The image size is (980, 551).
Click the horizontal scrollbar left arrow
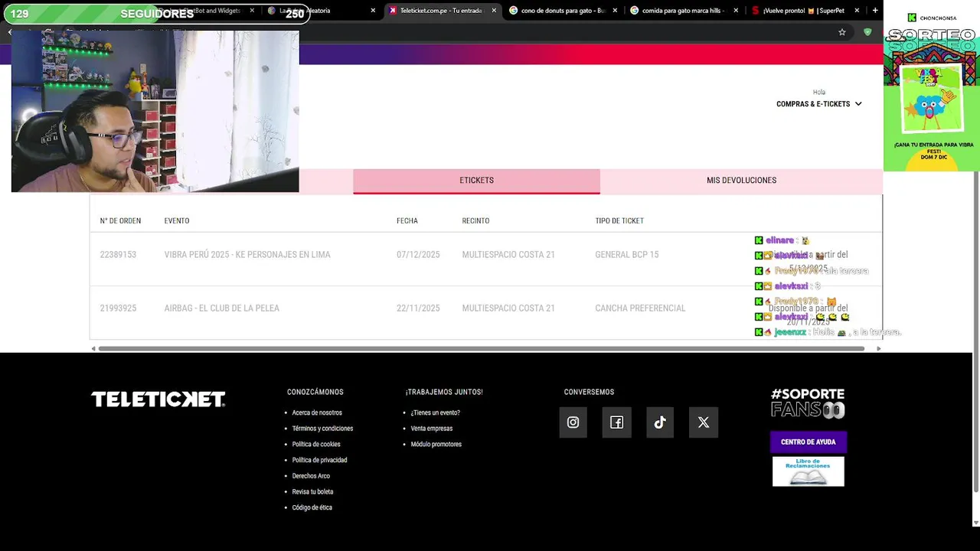click(93, 349)
